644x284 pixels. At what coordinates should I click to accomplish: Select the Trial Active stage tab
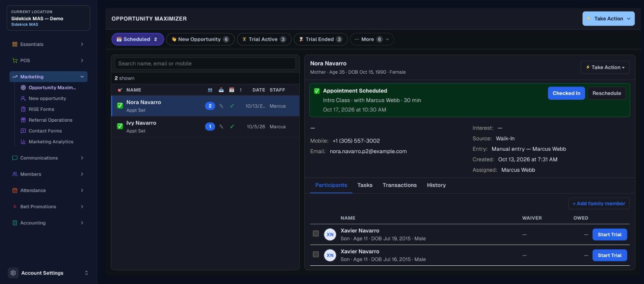[264, 39]
